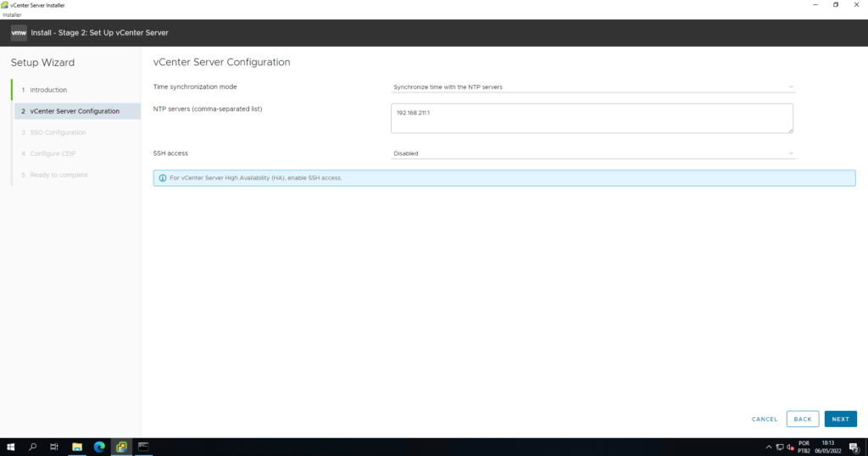Click the vCenter installer taskbar icon

pos(121,447)
